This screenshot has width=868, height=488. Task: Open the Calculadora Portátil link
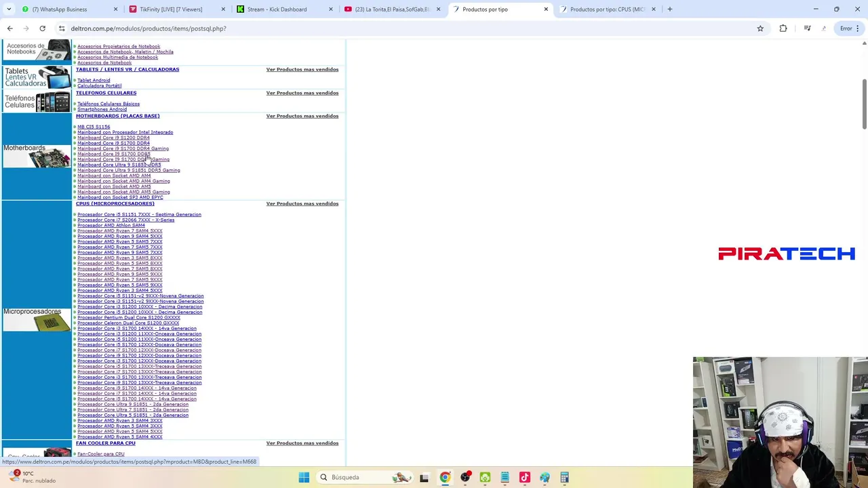pyautogui.click(x=99, y=85)
